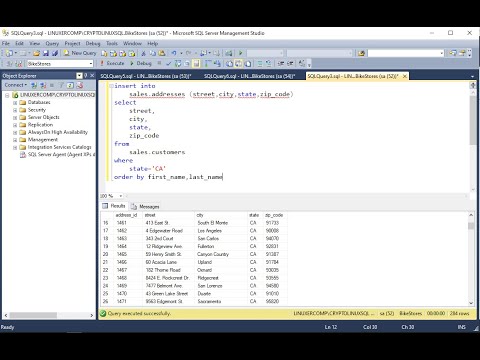This screenshot has height=360, width=480.
Task: Click the Comment out selected lines icon
Action: [260, 63]
